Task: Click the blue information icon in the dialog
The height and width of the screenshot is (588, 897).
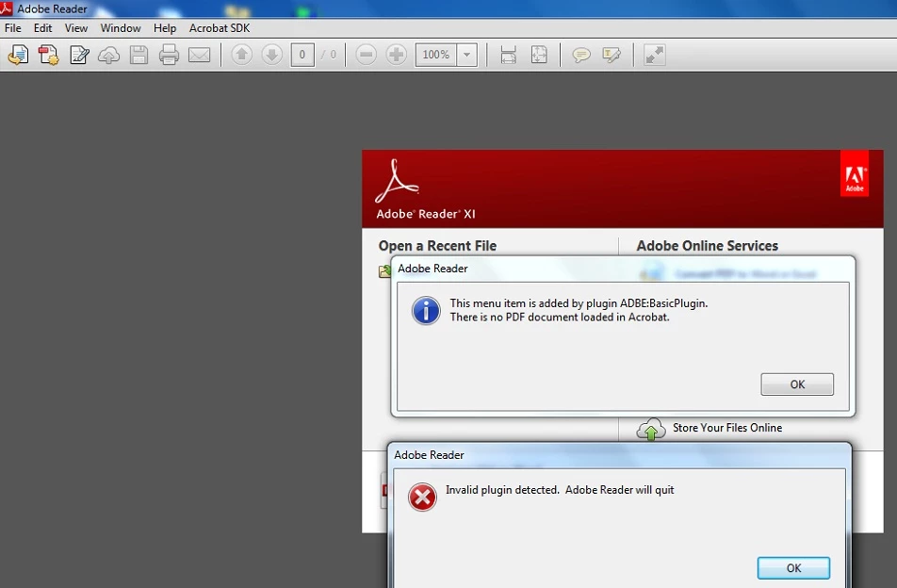Action: coord(426,311)
